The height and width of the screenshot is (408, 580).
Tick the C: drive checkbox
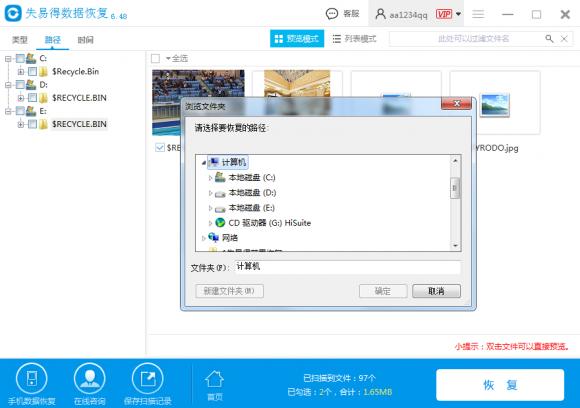(x=20, y=58)
